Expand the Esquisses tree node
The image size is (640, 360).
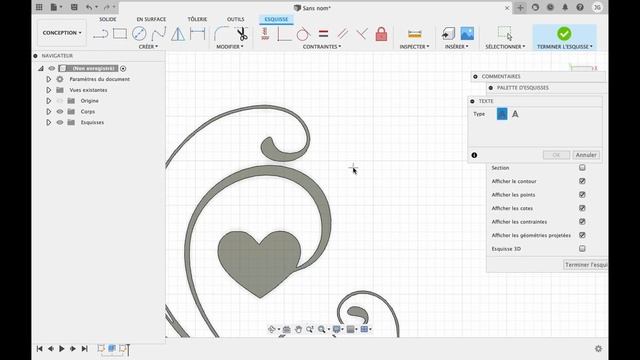coord(49,122)
